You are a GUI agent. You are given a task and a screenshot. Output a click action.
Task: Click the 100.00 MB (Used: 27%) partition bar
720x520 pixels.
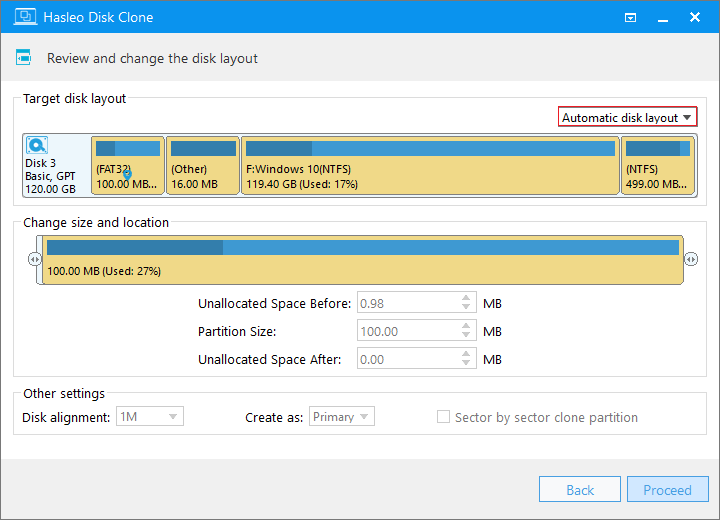coord(363,260)
